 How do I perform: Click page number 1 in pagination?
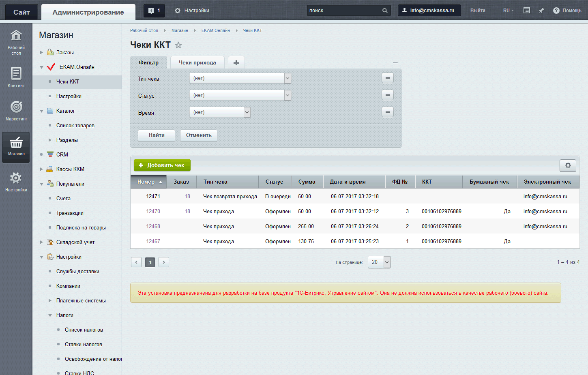pyautogui.click(x=150, y=262)
